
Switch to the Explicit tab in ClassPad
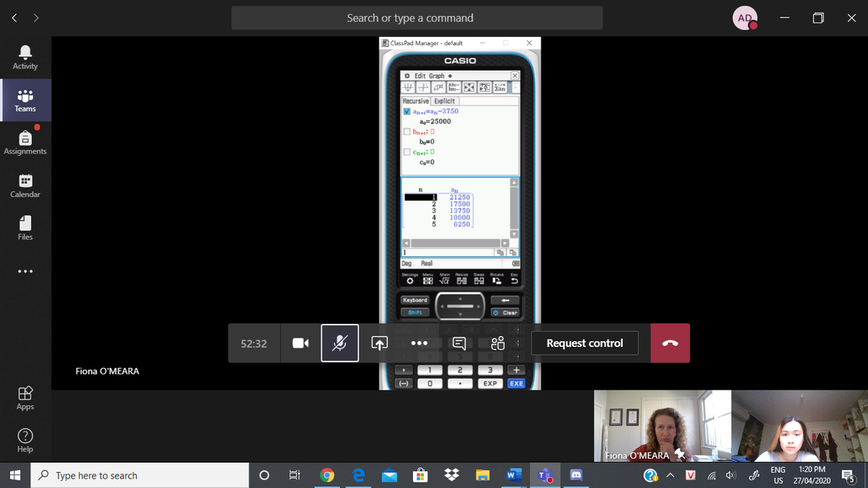click(x=444, y=101)
